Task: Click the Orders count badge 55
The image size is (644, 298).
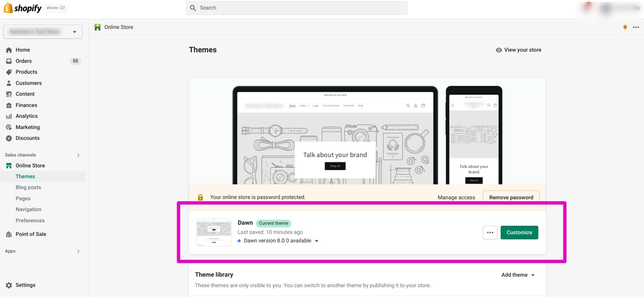Action: (x=75, y=61)
